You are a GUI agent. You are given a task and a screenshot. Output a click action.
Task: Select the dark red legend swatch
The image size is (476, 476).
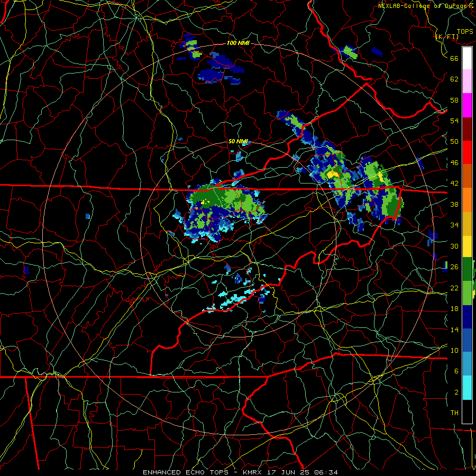click(x=467, y=129)
